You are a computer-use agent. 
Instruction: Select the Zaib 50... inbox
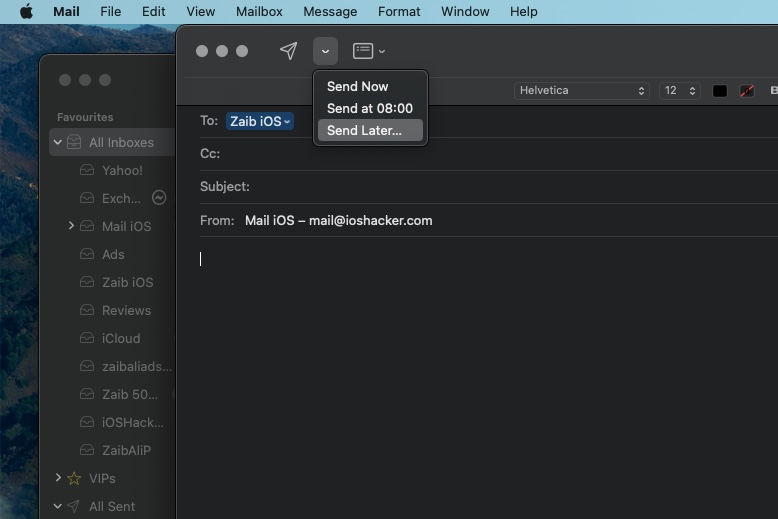point(130,394)
